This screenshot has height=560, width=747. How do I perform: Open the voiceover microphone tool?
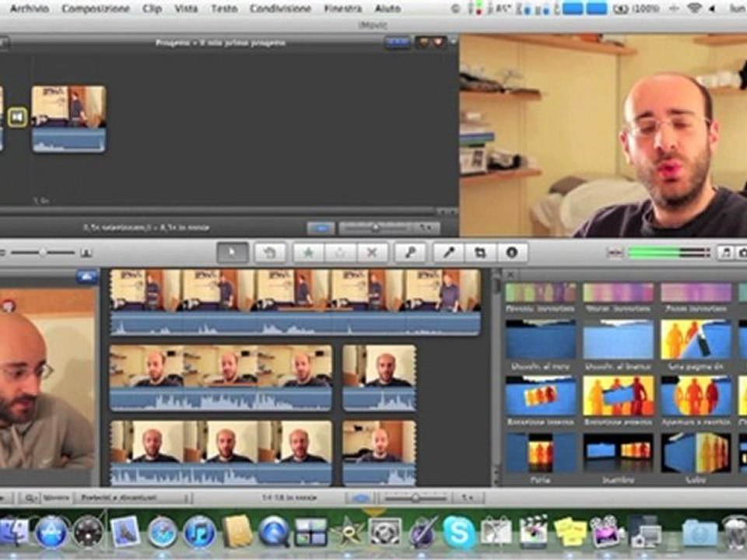[448, 252]
